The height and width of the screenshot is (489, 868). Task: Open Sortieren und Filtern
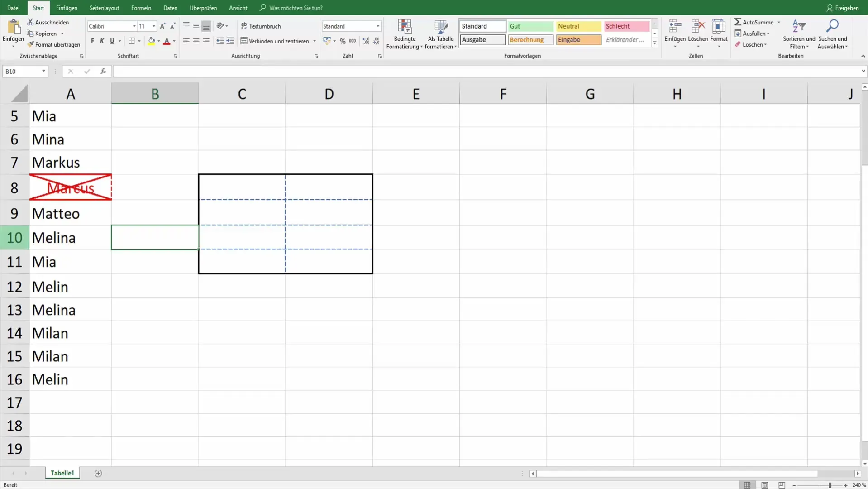point(799,34)
